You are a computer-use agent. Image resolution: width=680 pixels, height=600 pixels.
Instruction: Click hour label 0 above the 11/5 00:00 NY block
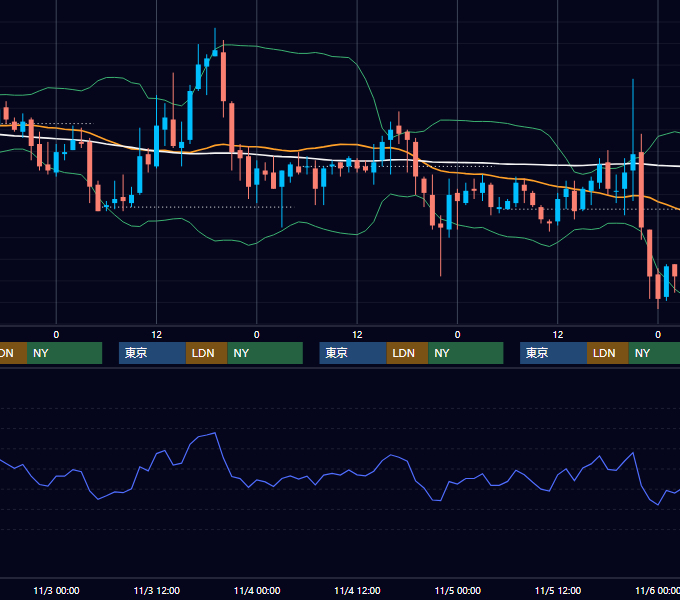458,335
